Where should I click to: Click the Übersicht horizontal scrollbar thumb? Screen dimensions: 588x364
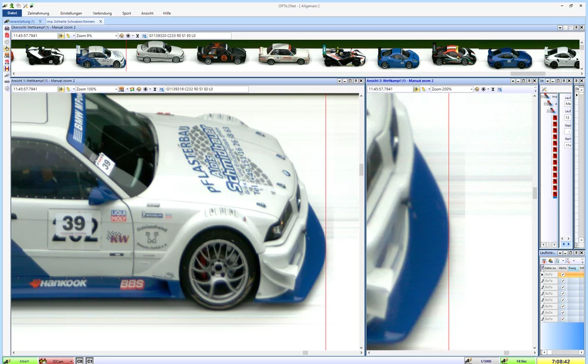point(527,74)
